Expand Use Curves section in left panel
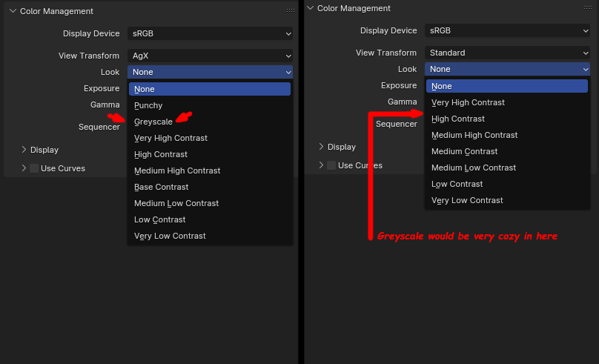The width and height of the screenshot is (599, 364). tap(24, 168)
